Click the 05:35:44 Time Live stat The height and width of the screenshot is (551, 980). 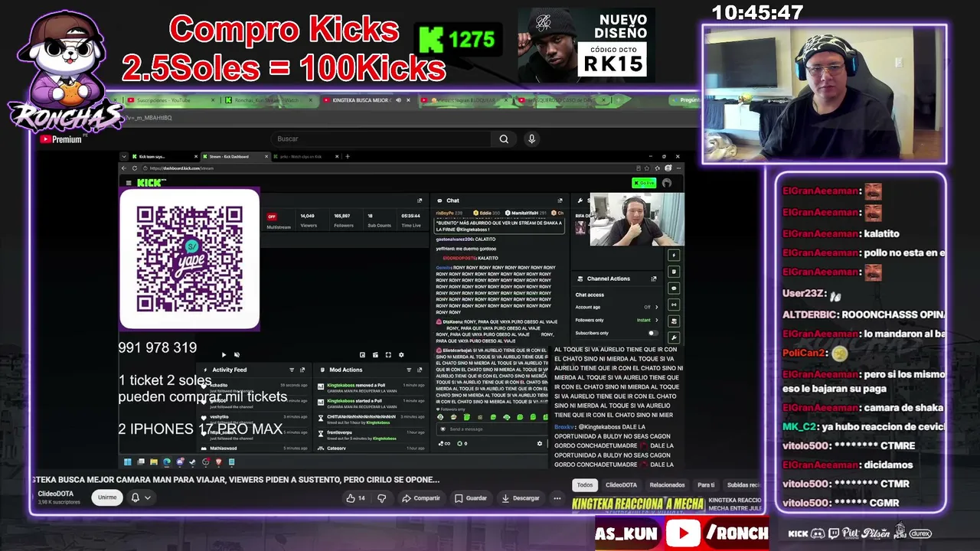tap(411, 220)
